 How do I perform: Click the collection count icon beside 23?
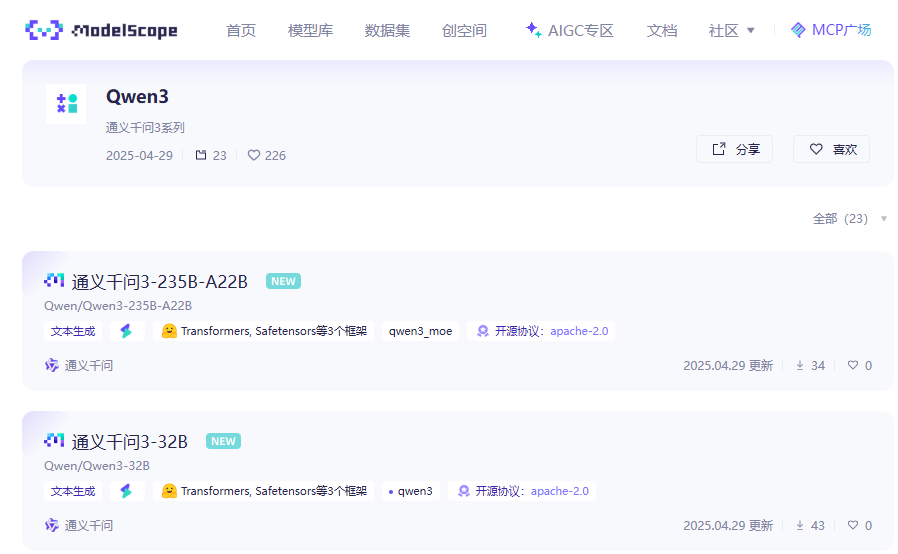(x=200, y=155)
